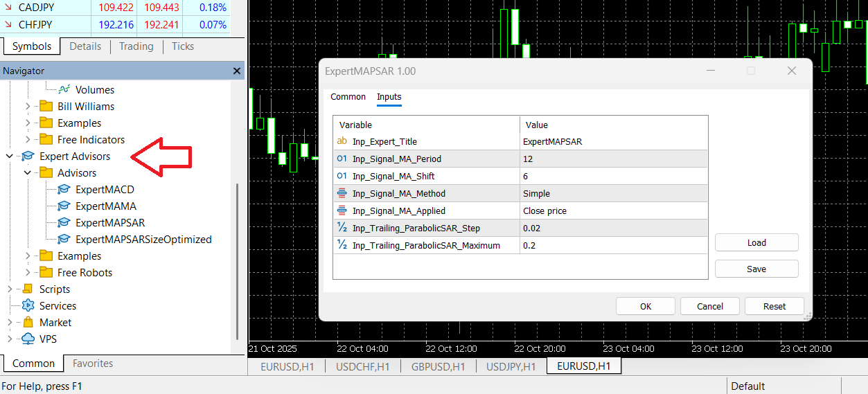Switch to GBPUSD,H1 chart tab

tap(438, 366)
